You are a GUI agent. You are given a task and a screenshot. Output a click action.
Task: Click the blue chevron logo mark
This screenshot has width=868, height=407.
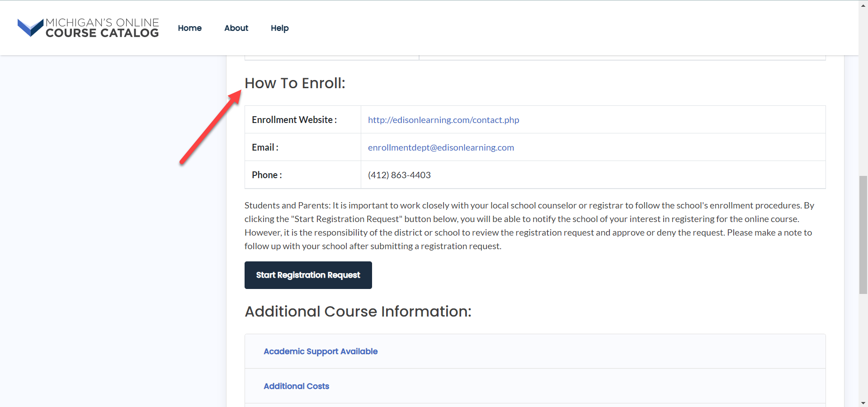pos(30,27)
